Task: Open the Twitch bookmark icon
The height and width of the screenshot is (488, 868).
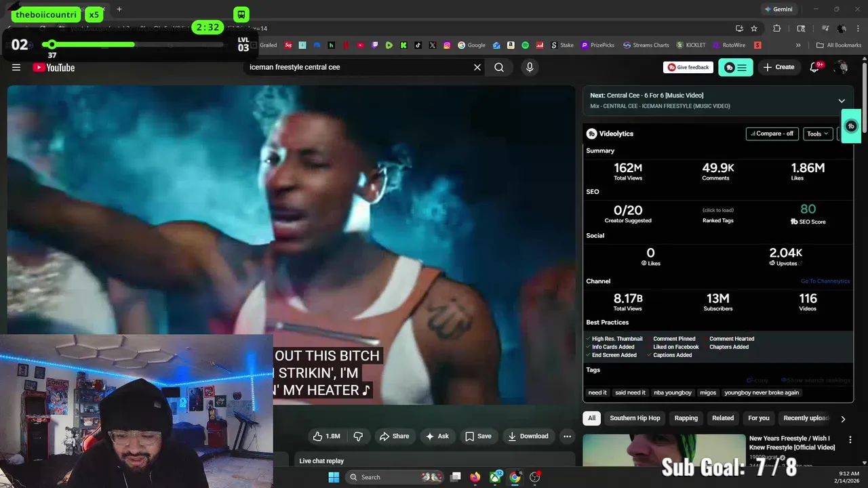Action: tap(374, 45)
